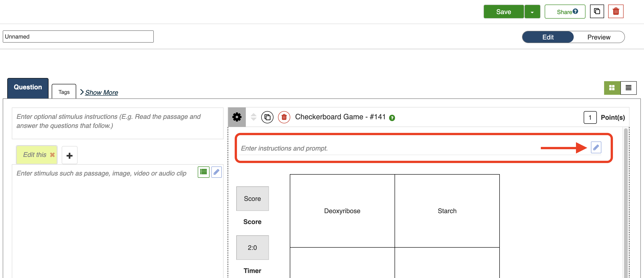Image resolution: width=644 pixels, height=278 pixels.
Task: Add a new stimulus tab with plus
Action: [x=69, y=156]
